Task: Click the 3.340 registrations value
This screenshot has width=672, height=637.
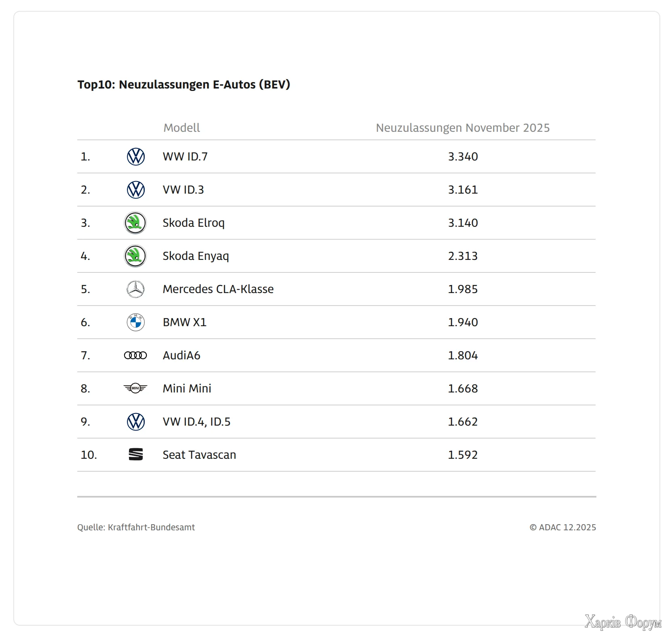Action: click(463, 156)
